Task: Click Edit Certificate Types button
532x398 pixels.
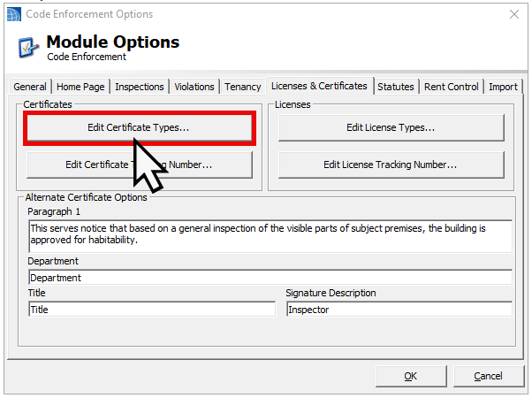Action: (139, 127)
